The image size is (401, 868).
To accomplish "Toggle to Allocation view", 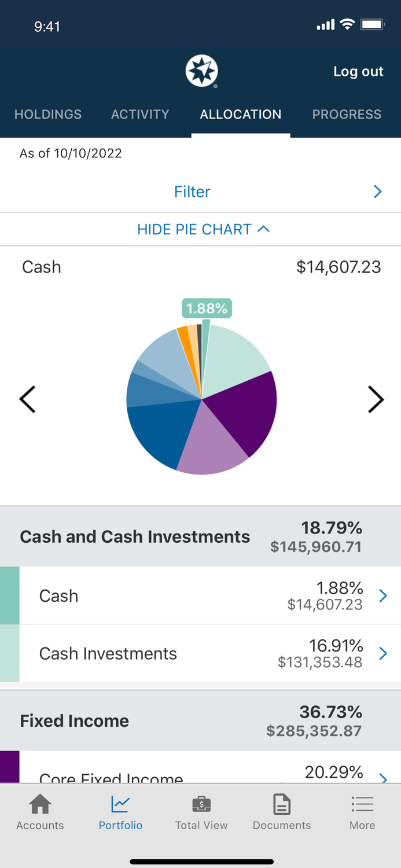I will (240, 115).
